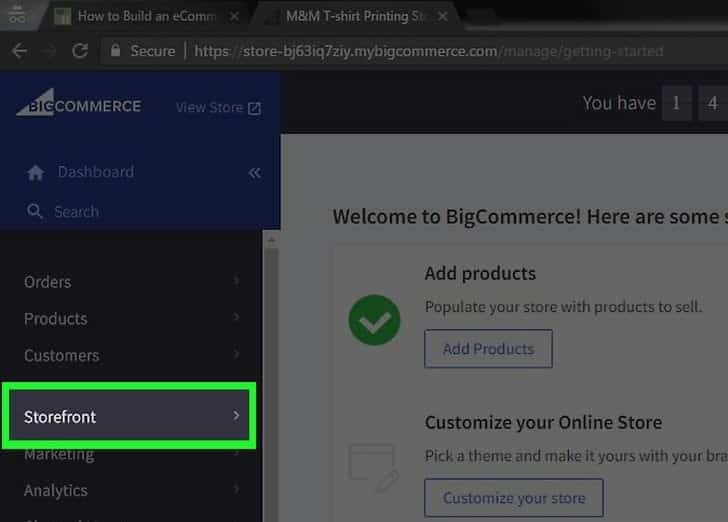Screen dimensions: 728x522
Task: Click the Welcome to BigCommerce heading
Action: (x=530, y=216)
